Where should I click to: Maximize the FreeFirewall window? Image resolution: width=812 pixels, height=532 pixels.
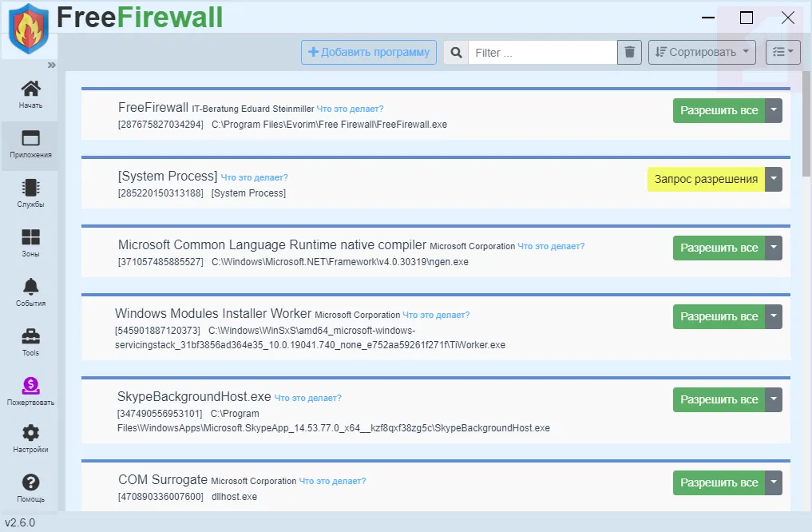pyautogui.click(x=747, y=18)
